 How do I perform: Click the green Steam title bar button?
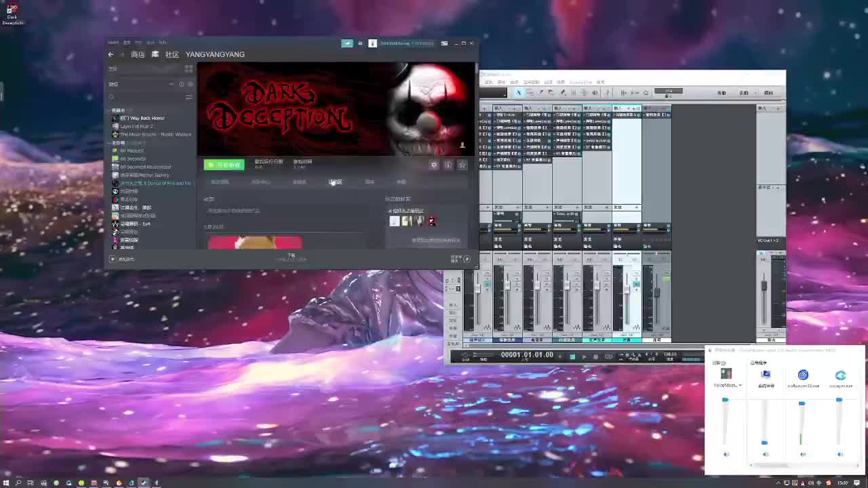click(x=347, y=43)
